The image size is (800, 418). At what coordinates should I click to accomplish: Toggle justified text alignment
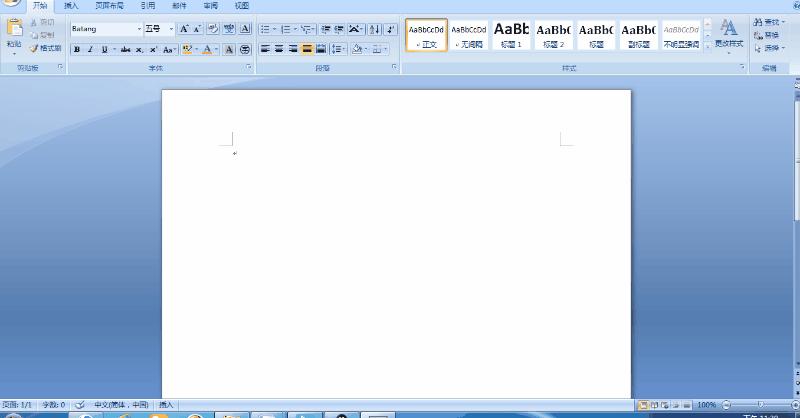(307, 49)
